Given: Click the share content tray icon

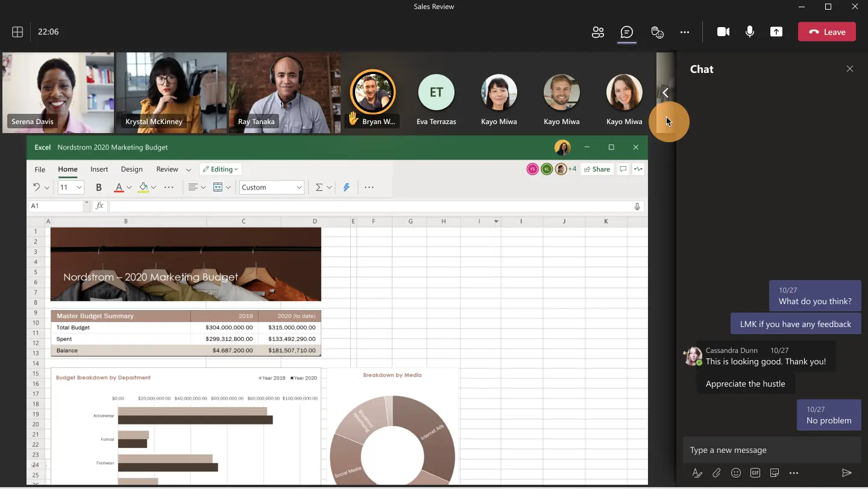Looking at the screenshot, I should [x=776, y=32].
